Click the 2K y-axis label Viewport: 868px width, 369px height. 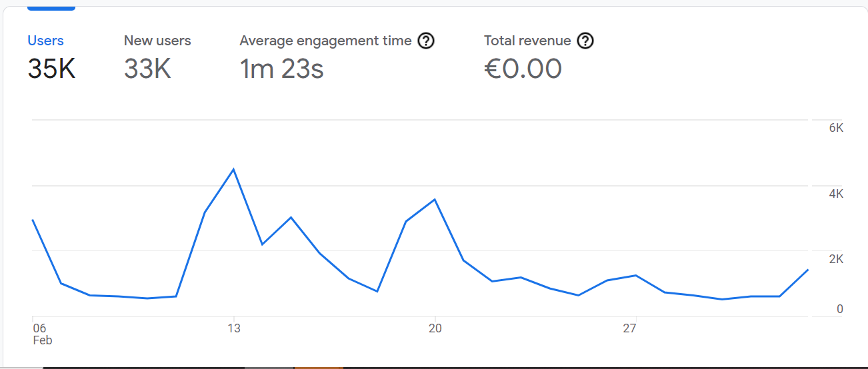(x=836, y=259)
